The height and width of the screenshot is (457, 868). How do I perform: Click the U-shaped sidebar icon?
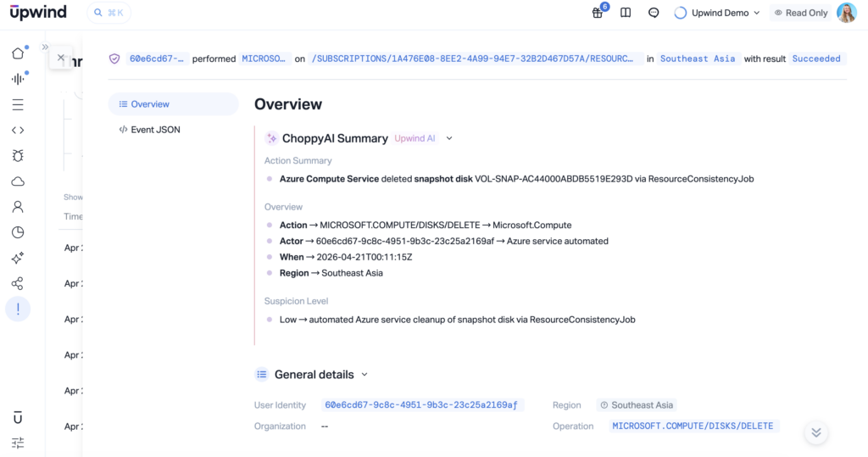click(x=18, y=418)
